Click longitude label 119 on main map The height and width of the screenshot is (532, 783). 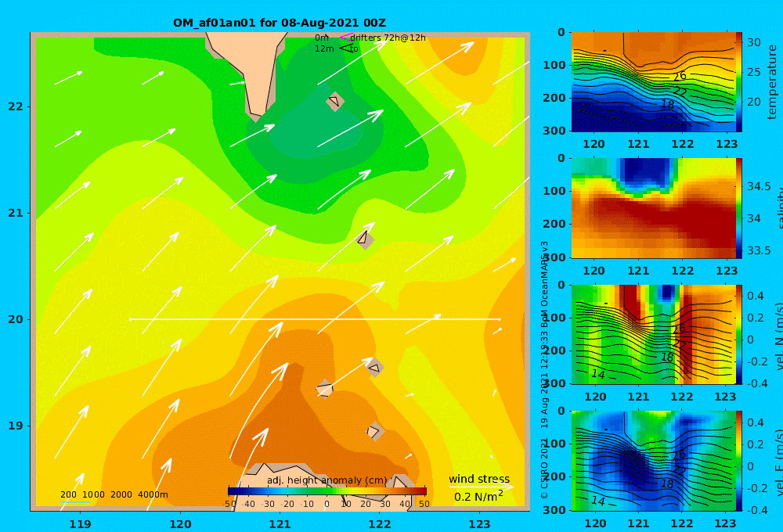tap(80, 524)
